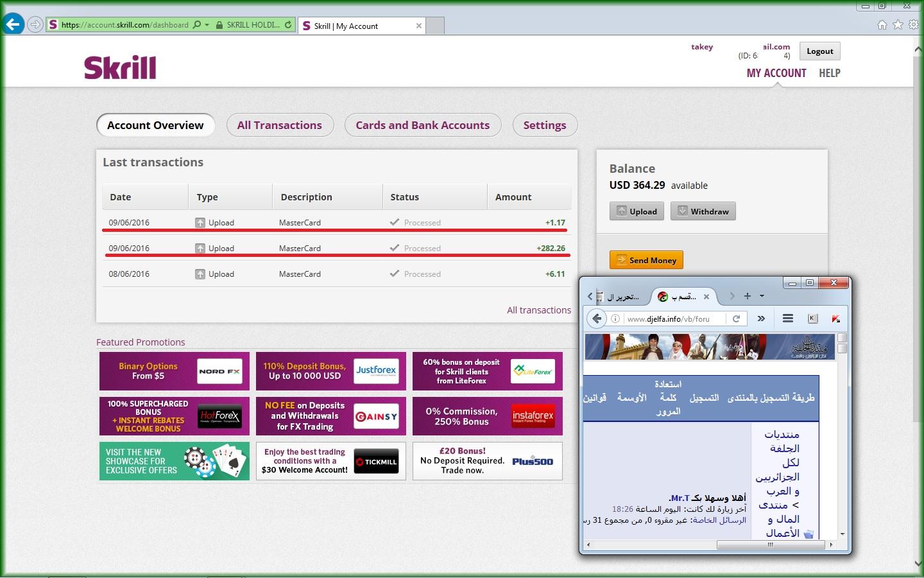Open a new blank IE tab
Image resolution: width=924 pixels, height=578 pixels.
[x=435, y=26]
